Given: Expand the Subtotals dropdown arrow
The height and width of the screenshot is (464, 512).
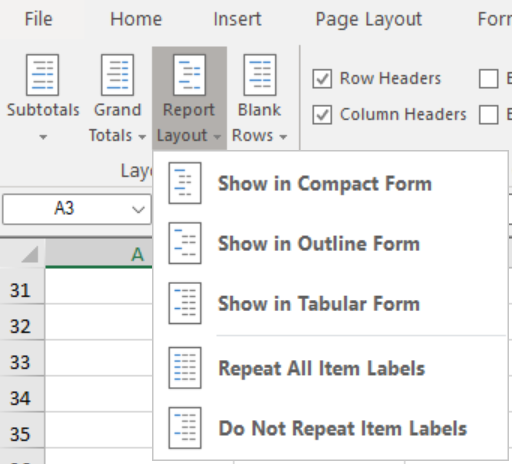Looking at the screenshot, I should 43,137.
